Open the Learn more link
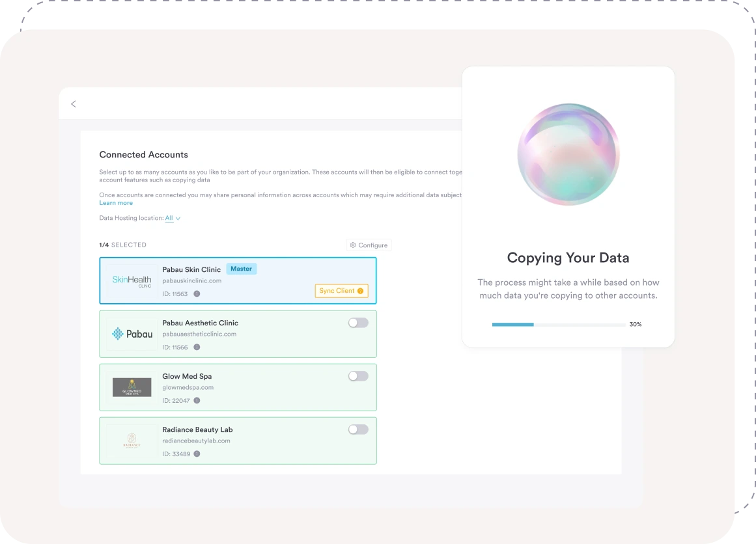The height and width of the screenshot is (544, 756). [x=116, y=203]
